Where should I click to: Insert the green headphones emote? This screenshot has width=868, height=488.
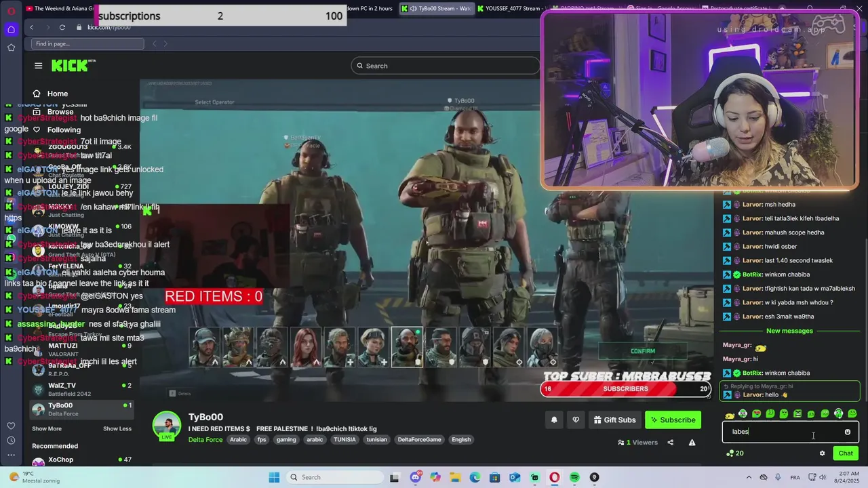tap(838, 413)
